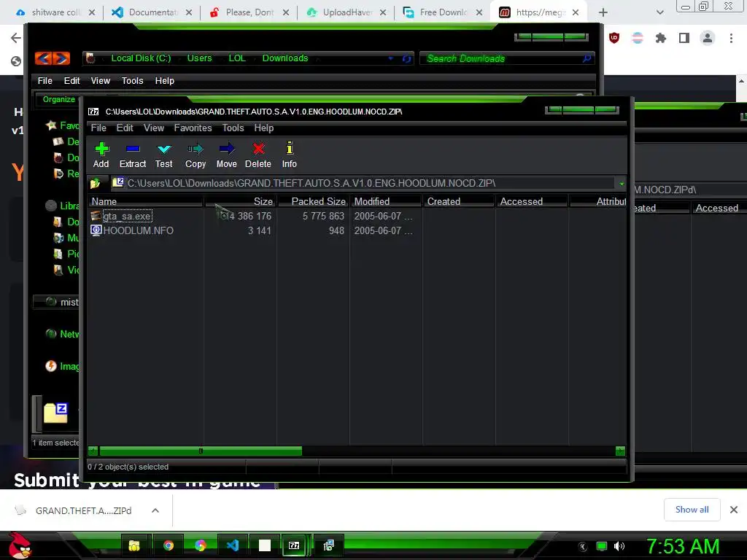
Task: Click the Users breadcrumb in Explorer
Action: 199,58
